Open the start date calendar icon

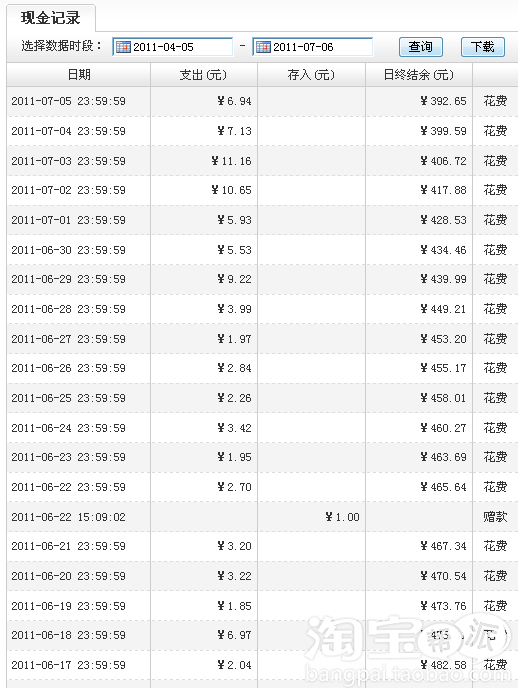(123, 47)
